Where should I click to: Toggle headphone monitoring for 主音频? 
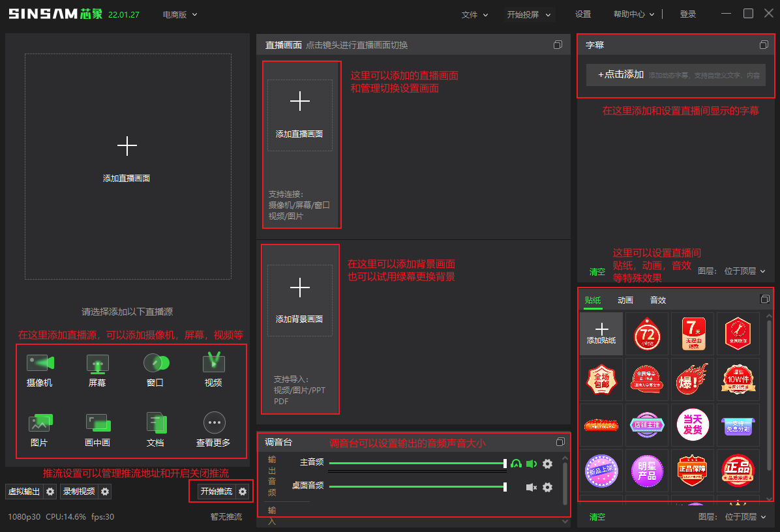(x=516, y=464)
